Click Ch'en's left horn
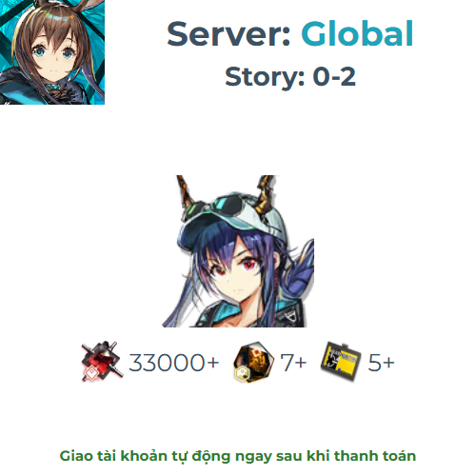The width and height of the screenshot is (476, 476). click(187, 192)
